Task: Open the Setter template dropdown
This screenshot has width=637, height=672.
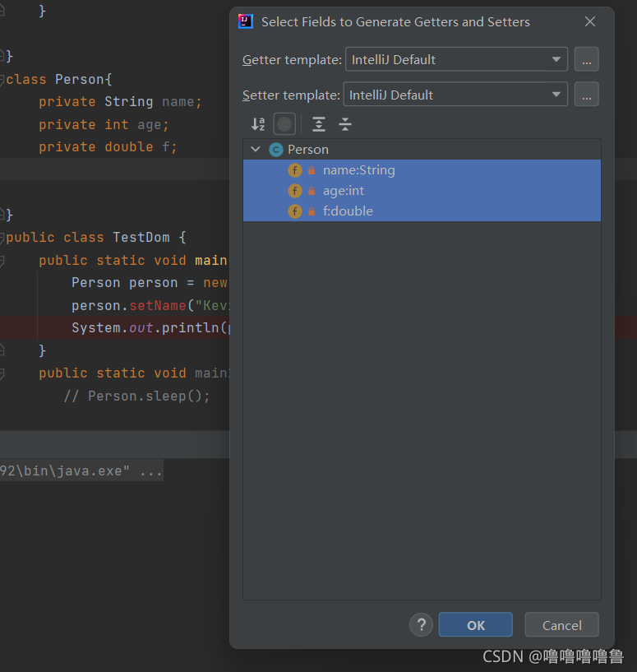Action: click(x=455, y=95)
